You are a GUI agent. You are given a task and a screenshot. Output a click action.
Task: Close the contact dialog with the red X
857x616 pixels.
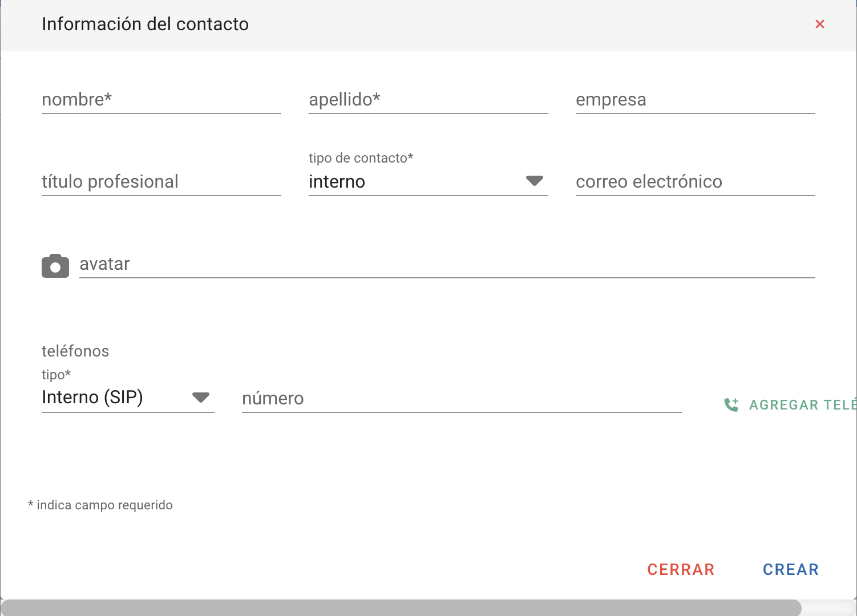[x=820, y=24]
